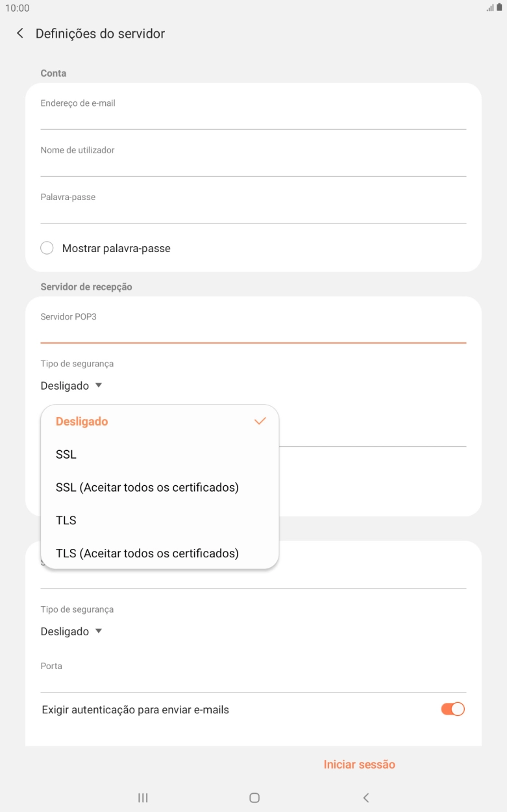Tap the checkmark beside Desligado
This screenshot has height=812, width=507.
click(259, 421)
